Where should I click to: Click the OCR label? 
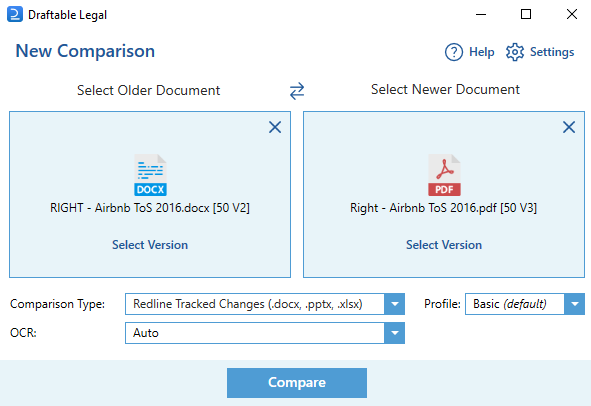pyautogui.click(x=23, y=333)
